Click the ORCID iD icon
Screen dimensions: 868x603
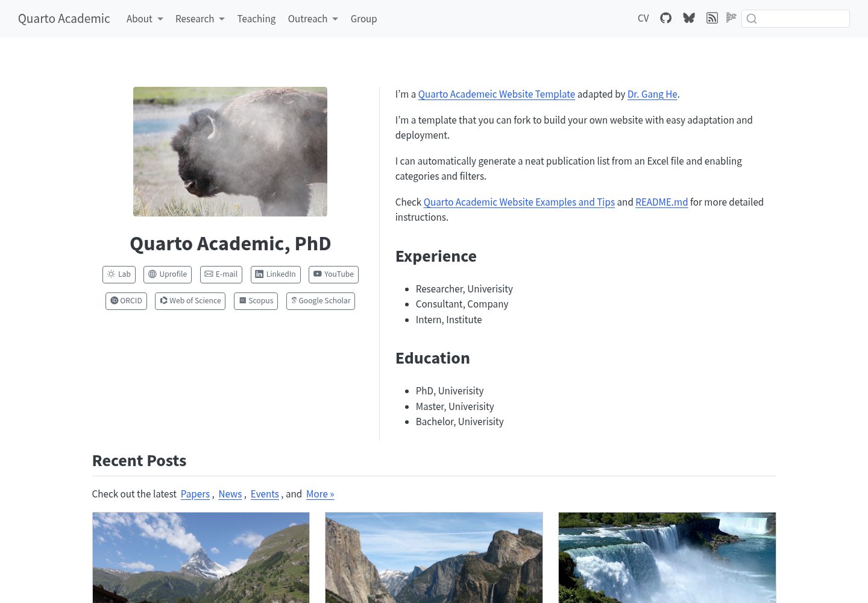click(114, 300)
